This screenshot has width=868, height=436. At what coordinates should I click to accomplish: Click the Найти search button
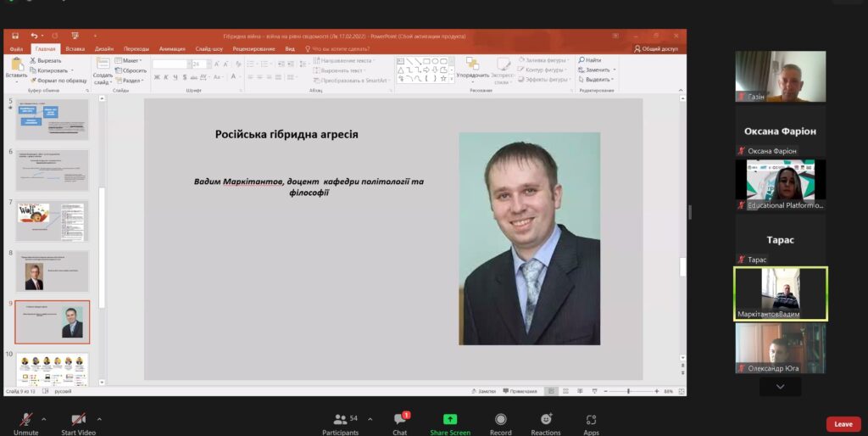tap(590, 60)
